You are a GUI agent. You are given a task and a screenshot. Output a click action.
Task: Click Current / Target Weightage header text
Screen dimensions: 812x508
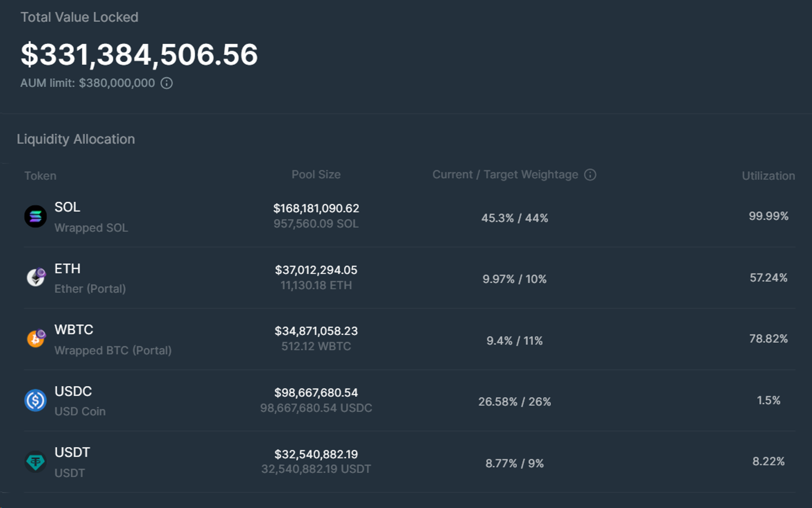click(x=505, y=174)
